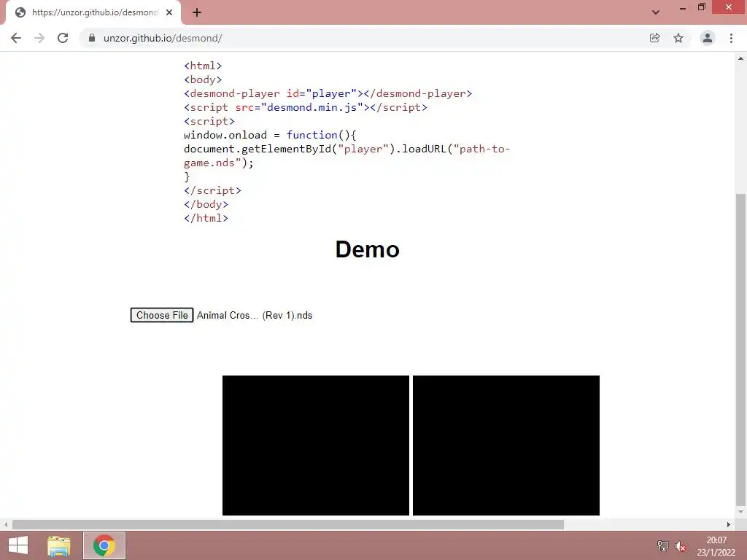Screen dimensions: 747x560
Task: Share this page icon in address bar
Action: tap(654, 38)
